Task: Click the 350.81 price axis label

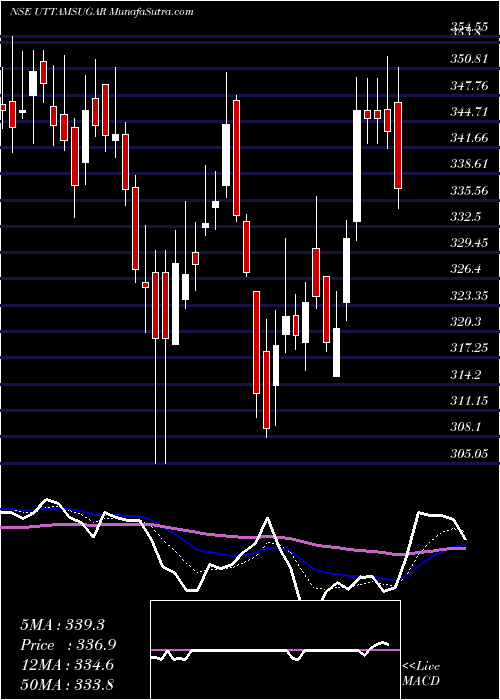Action: (x=469, y=59)
